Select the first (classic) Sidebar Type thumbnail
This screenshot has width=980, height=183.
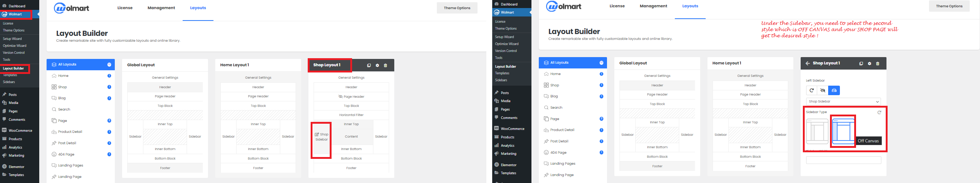click(x=817, y=131)
